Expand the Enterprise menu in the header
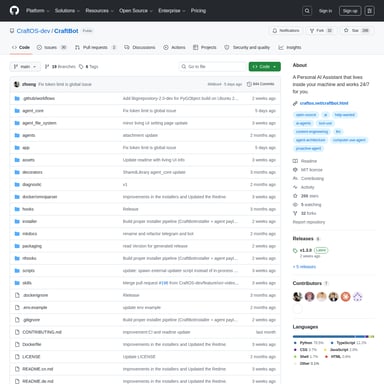 [172, 11]
